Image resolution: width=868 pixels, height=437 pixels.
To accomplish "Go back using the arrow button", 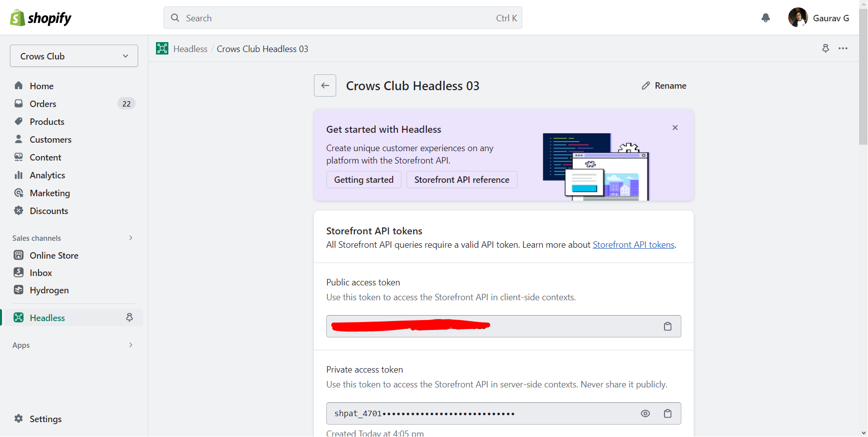I will (325, 86).
